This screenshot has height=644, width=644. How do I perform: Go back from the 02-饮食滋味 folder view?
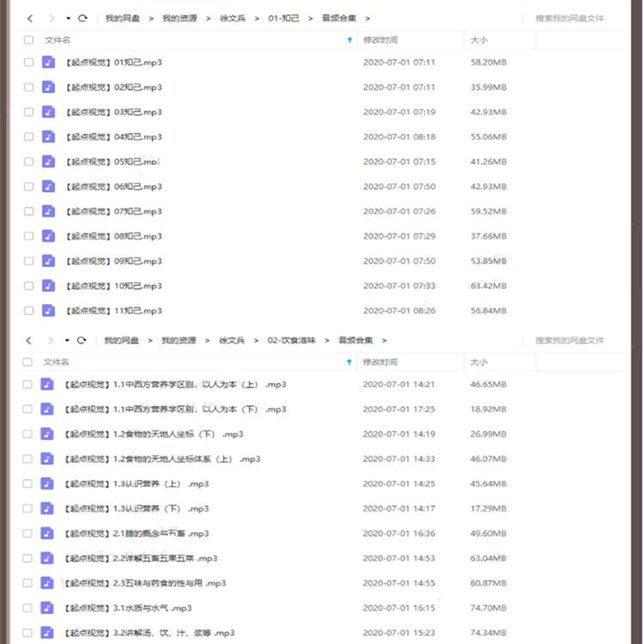29,340
